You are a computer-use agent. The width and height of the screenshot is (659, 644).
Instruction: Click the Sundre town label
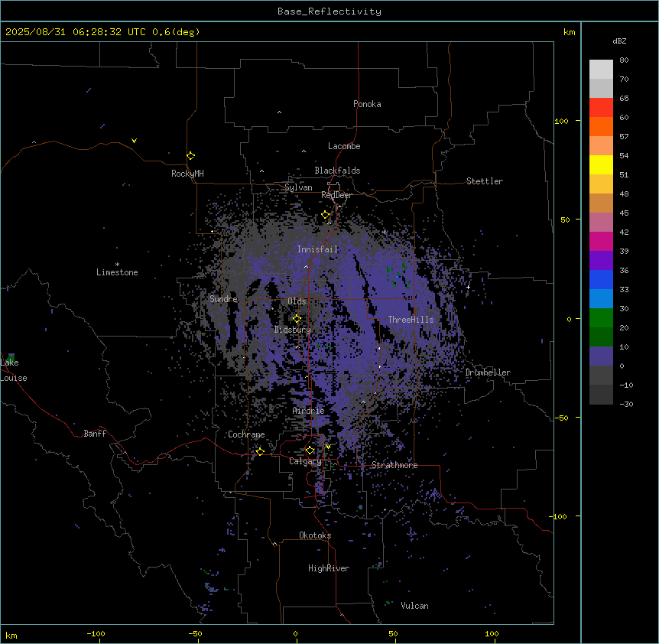tap(223, 299)
